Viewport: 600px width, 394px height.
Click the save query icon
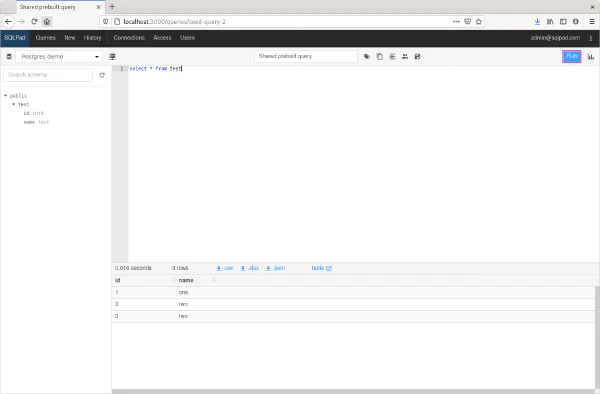[x=417, y=57]
